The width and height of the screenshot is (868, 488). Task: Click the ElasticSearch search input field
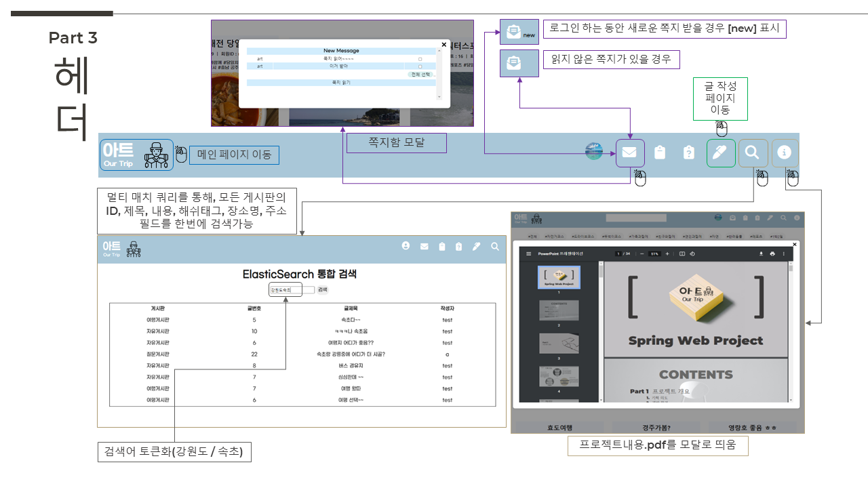point(292,289)
